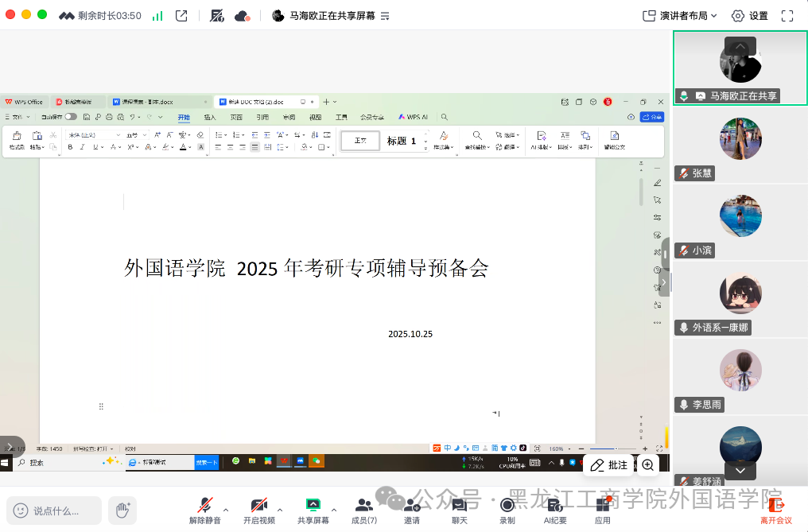The width and height of the screenshot is (808, 532).
Task: Click the raise hand reaction icon
Action: (122, 511)
